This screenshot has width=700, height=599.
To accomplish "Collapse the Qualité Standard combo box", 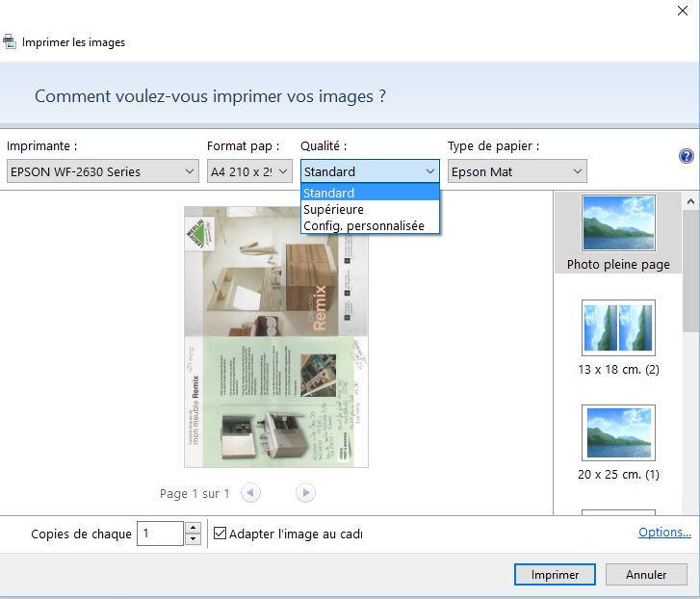I will point(370,171).
